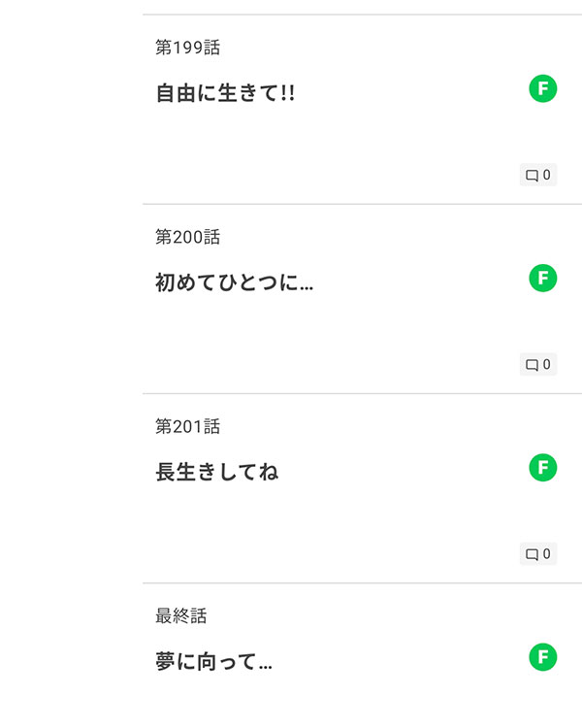582x728 pixels.
Task: Click the green F badge for episode 200
Action: [543, 279]
